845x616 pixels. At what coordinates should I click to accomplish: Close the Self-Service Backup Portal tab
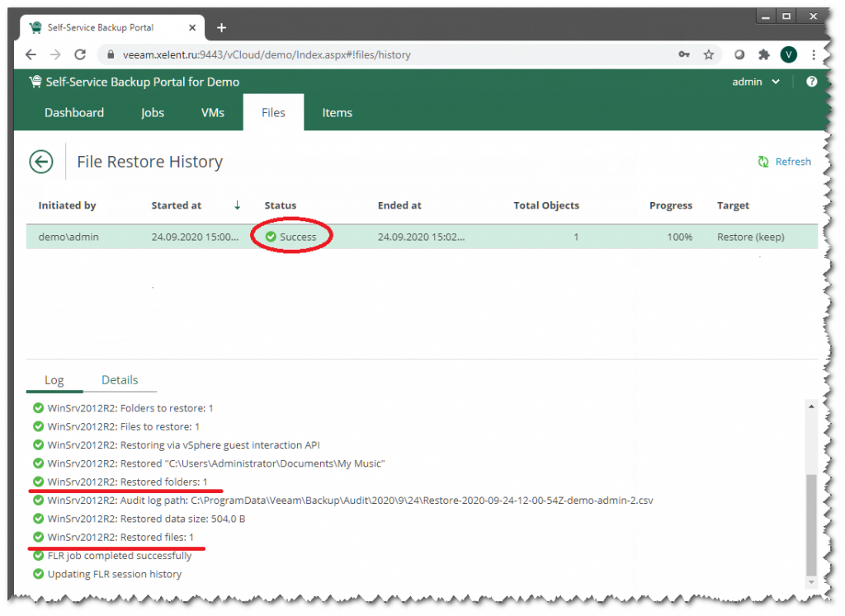[x=192, y=27]
